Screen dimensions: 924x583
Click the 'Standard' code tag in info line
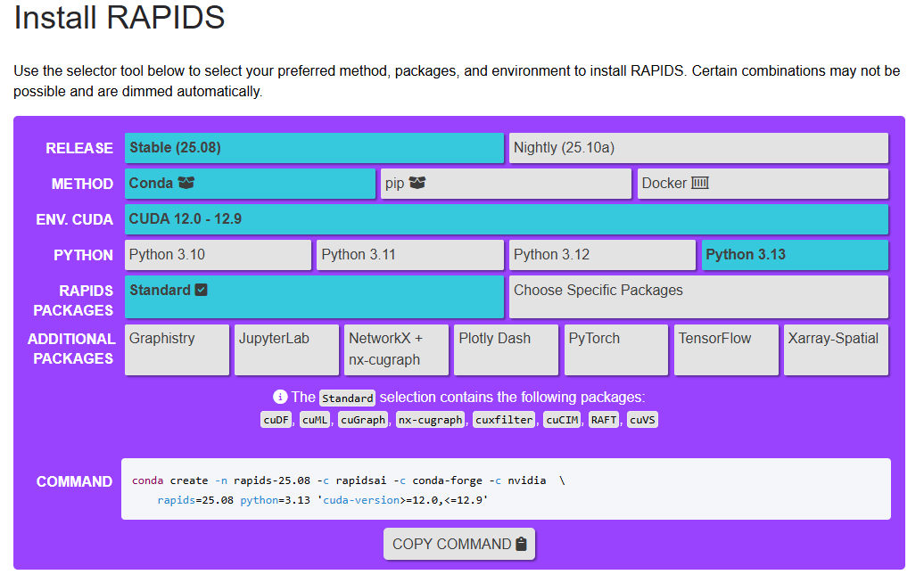click(348, 398)
